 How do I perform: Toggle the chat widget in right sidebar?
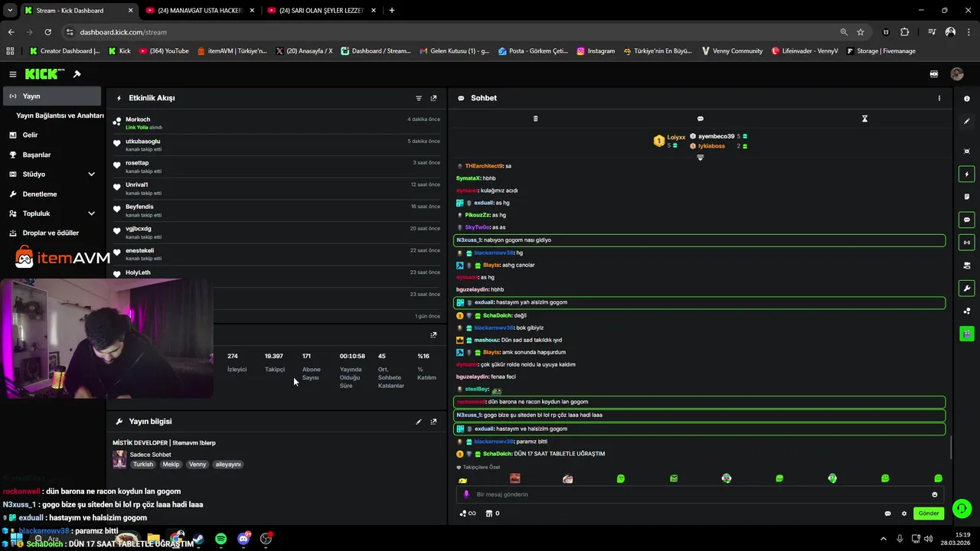click(967, 220)
